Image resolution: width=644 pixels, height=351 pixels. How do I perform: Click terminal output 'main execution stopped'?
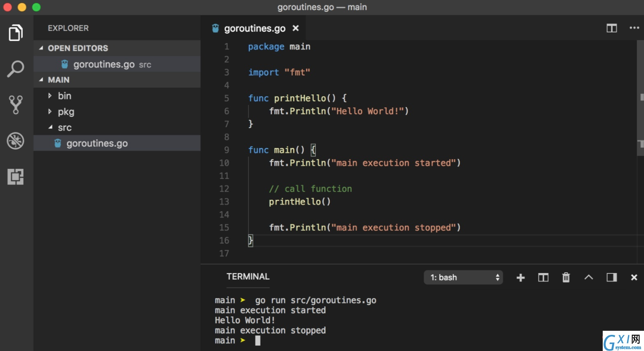(x=270, y=330)
